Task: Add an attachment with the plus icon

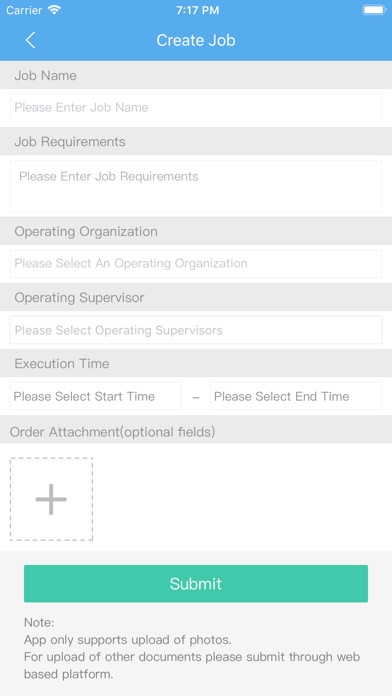Action: (51, 499)
